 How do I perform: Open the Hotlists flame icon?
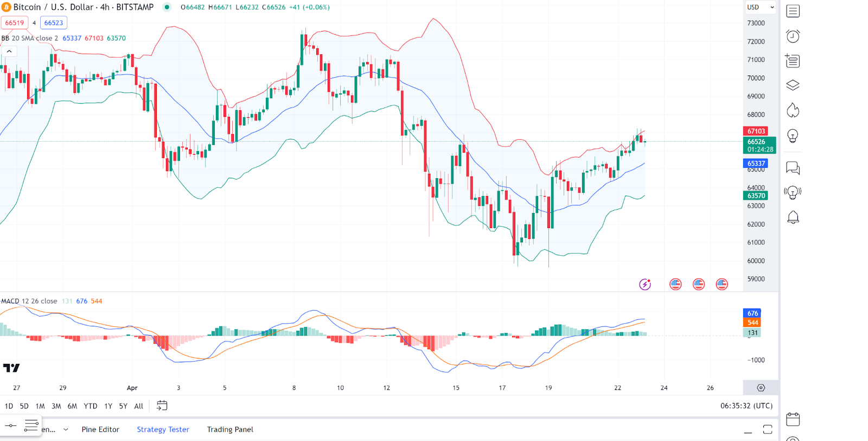point(793,110)
